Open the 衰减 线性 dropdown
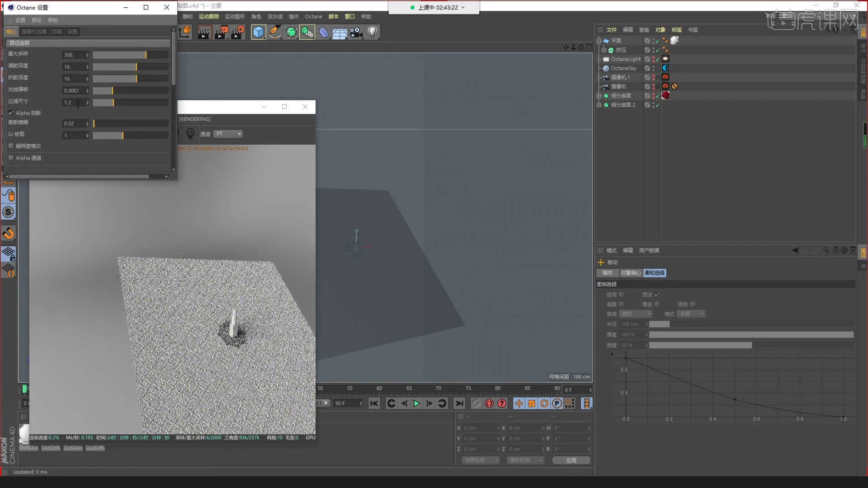This screenshot has width=868, height=488. coord(636,314)
